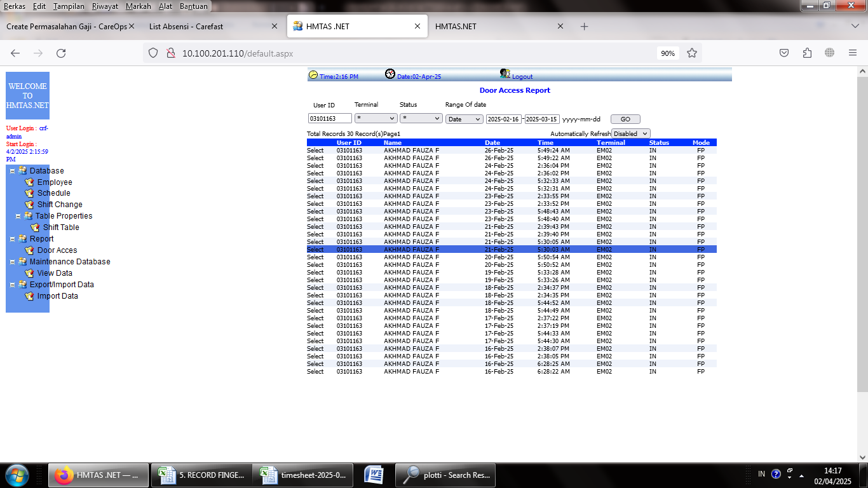Image resolution: width=868 pixels, height=488 pixels.
Task: Bookmark this page with the star icon
Action: click(x=692, y=53)
